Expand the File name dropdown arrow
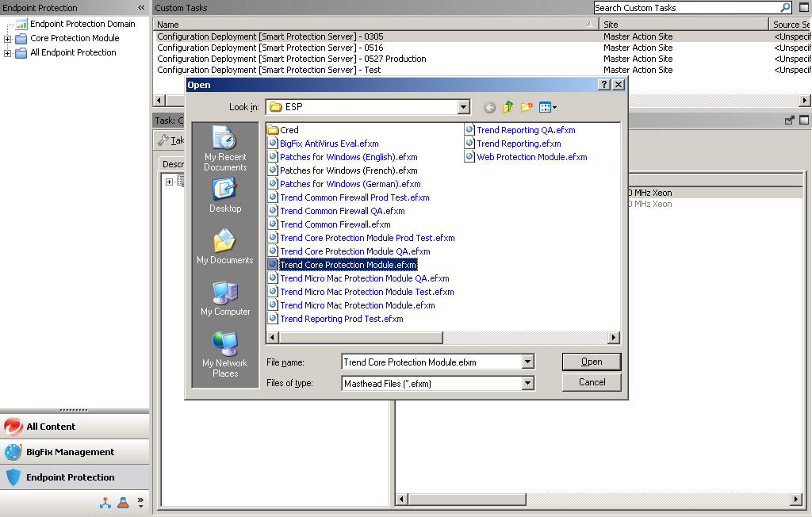Image resolution: width=812 pixels, height=517 pixels. pos(527,362)
